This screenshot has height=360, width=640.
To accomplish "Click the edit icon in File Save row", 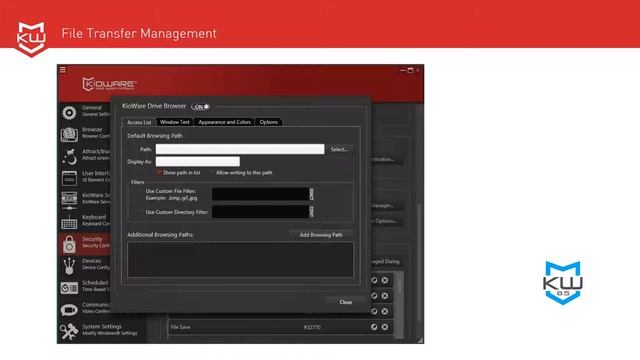I will 374,327.
